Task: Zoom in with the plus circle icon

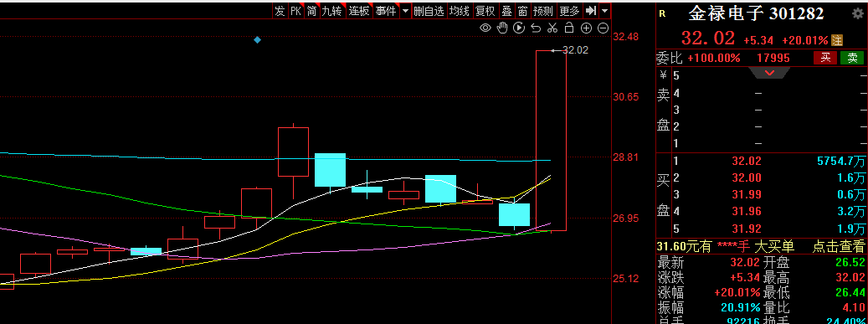Action: [586, 28]
